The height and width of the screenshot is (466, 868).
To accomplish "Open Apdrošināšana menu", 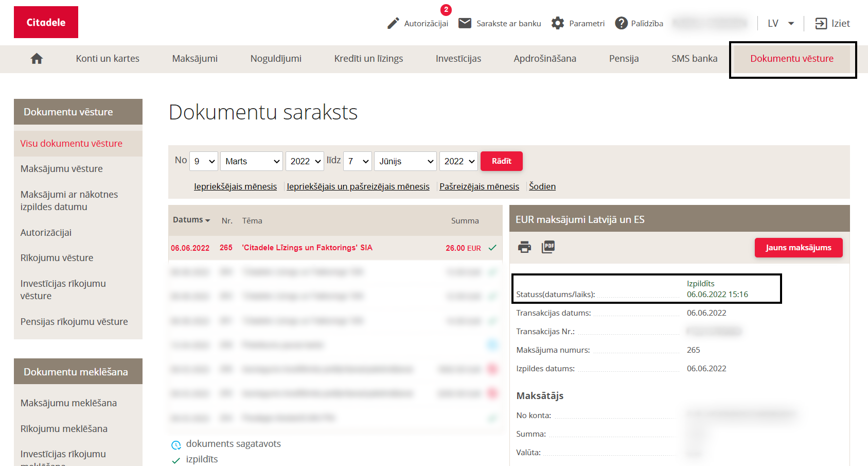I will (x=545, y=59).
